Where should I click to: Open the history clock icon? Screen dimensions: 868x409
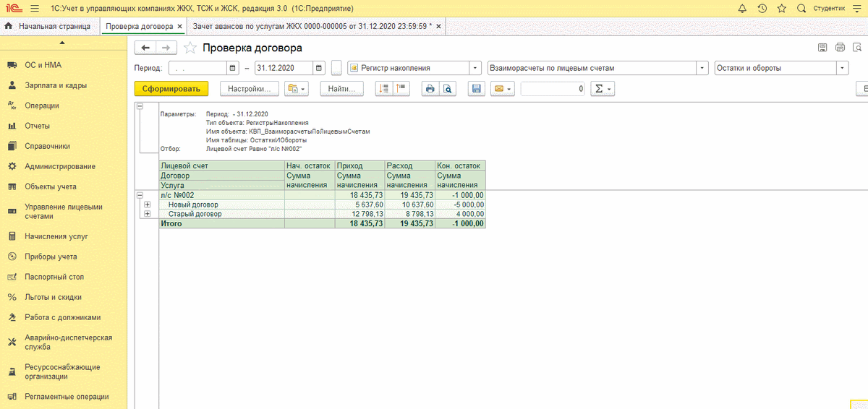coord(762,8)
